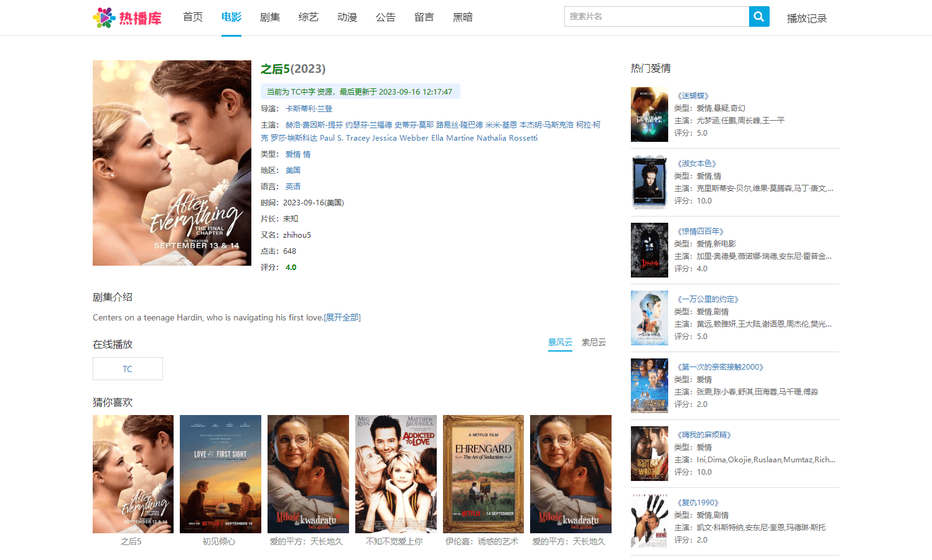
Task: Open the 不知不觉爱上你 title link
Action: pos(394,542)
